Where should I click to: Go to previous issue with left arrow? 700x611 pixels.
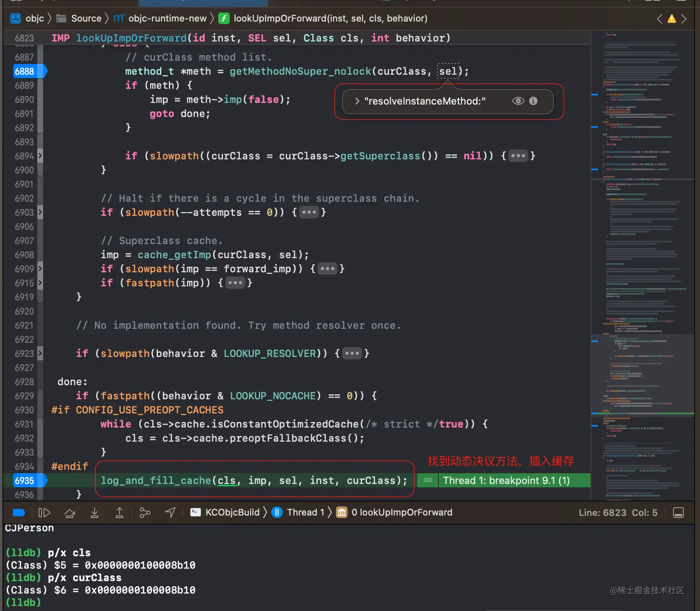(660, 19)
